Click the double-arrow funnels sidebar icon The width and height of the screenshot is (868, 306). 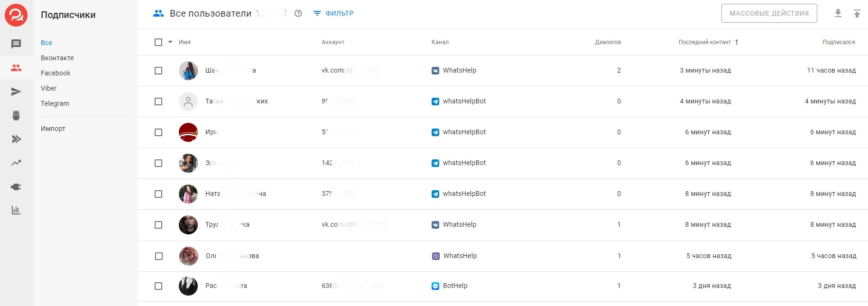coord(16,139)
